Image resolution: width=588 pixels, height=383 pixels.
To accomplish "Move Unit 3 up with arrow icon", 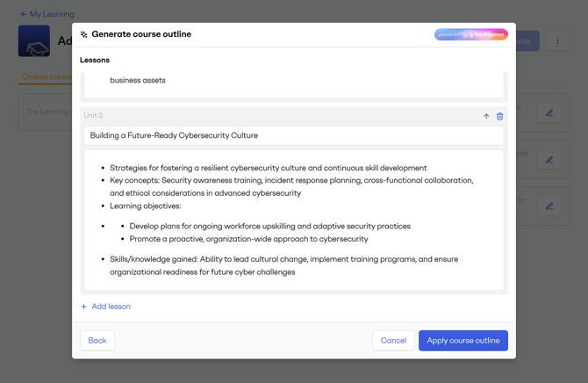I will tap(486, 116).
